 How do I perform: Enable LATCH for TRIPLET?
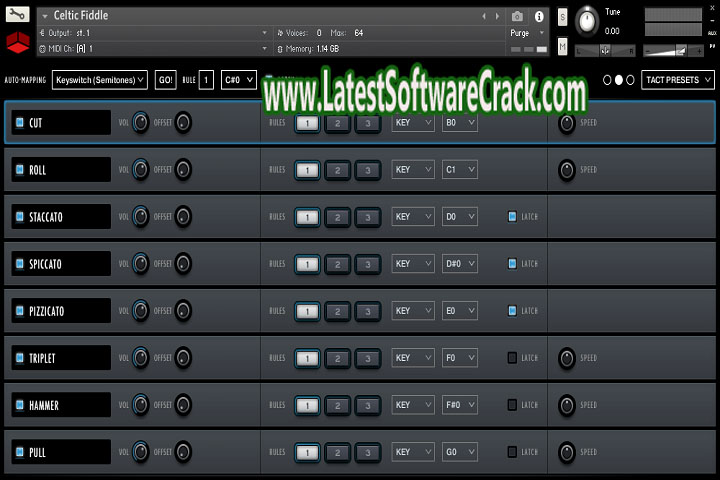512,357
